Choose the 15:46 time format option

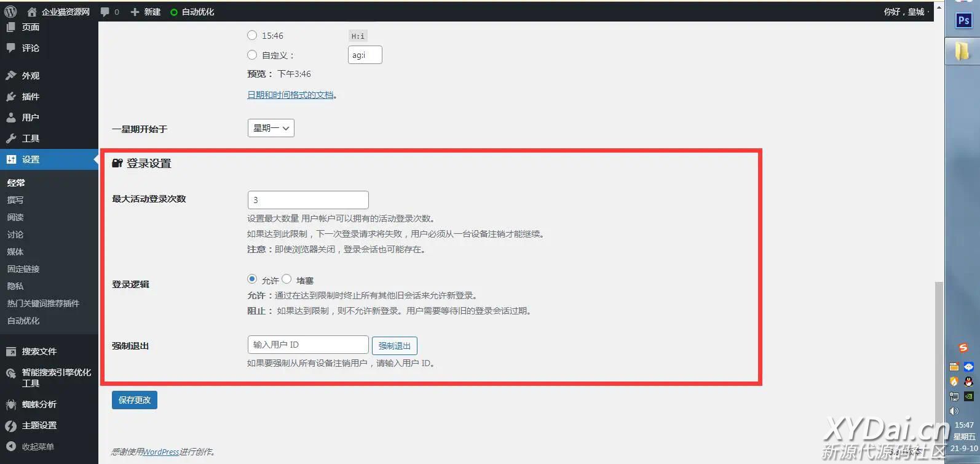[252, 36]
